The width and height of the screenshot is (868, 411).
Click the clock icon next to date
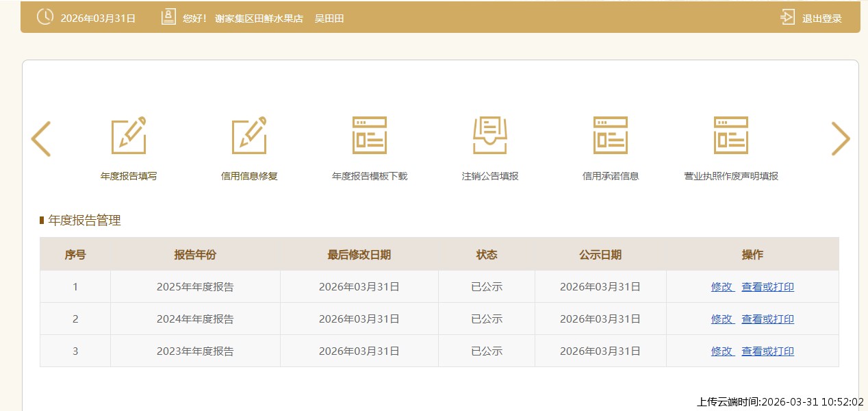pyautogui.click(x=44, y=18)
